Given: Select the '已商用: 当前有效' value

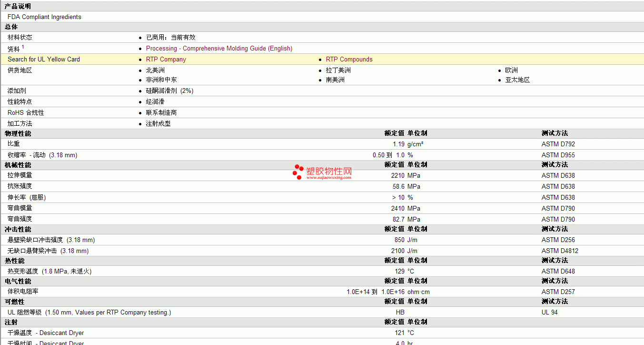Looking at the screenshot, I should click(x=170, y=37).
